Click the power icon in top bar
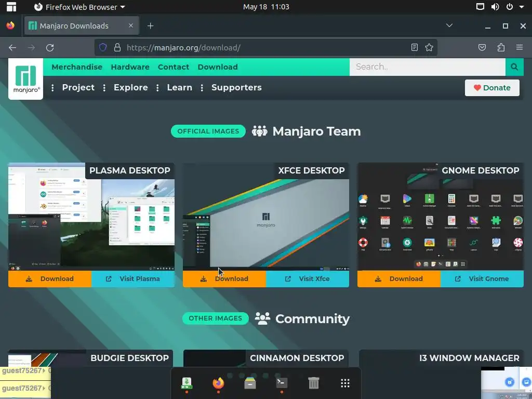 pyautogui.click(x=510, y=7)
